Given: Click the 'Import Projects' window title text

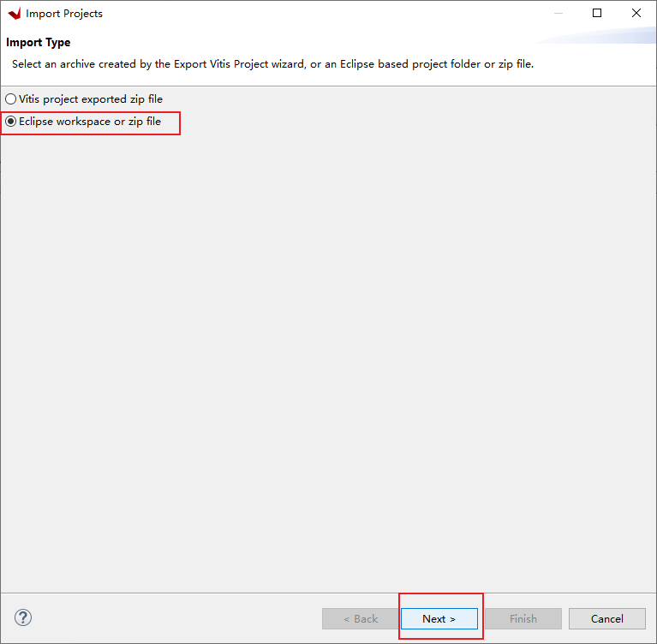Looking at the screenshot, I should tap(64, 14).
